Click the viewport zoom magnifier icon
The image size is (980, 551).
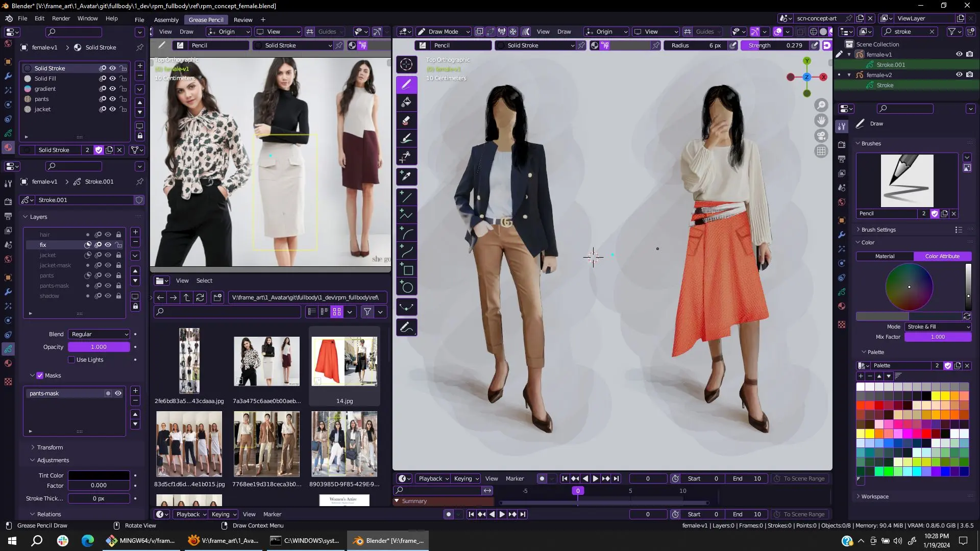point(821,106)
